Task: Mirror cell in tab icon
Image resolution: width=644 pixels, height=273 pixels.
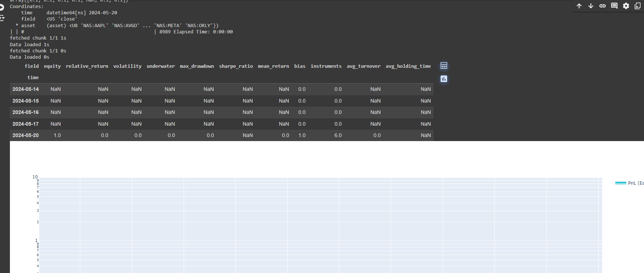Action: [638, 6]
